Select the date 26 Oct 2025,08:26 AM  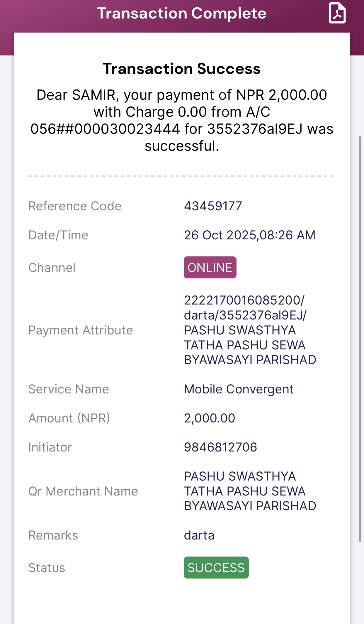click(x=250, y=235)
